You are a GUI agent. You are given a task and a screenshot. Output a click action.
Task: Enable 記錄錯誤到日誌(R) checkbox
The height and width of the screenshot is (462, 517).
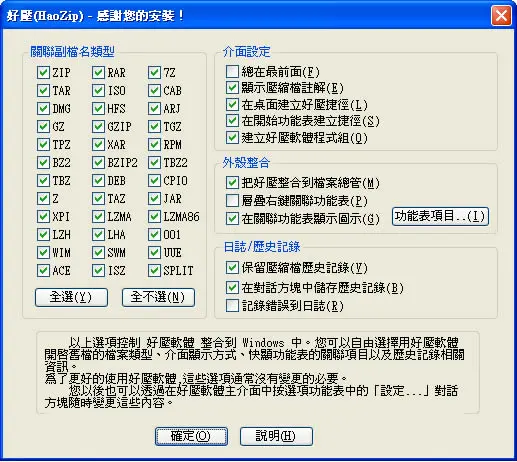[x=232, y=305]
